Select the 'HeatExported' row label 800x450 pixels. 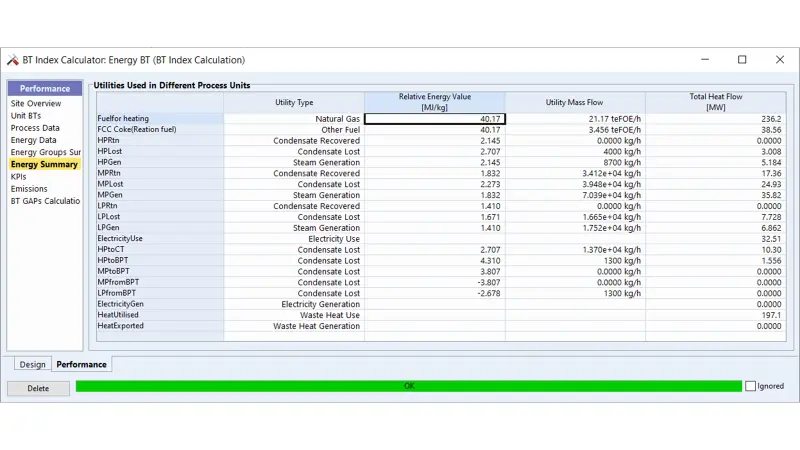coord(160,326)
